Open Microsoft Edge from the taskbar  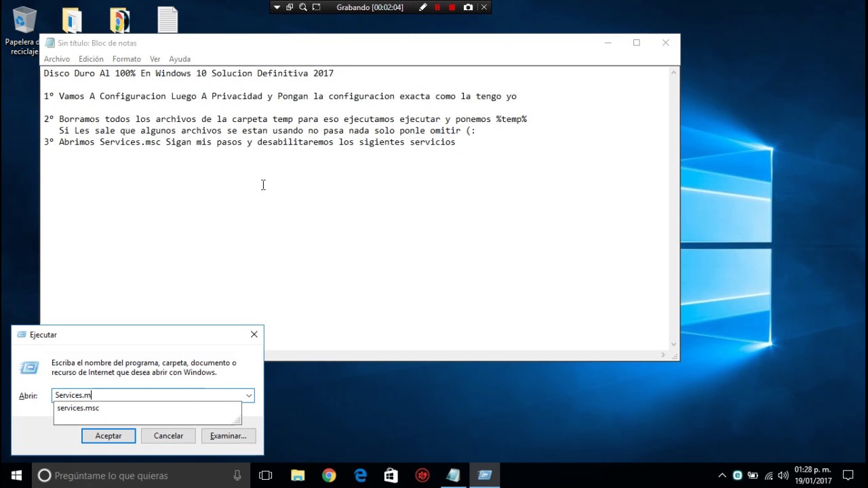pos(360,475)
